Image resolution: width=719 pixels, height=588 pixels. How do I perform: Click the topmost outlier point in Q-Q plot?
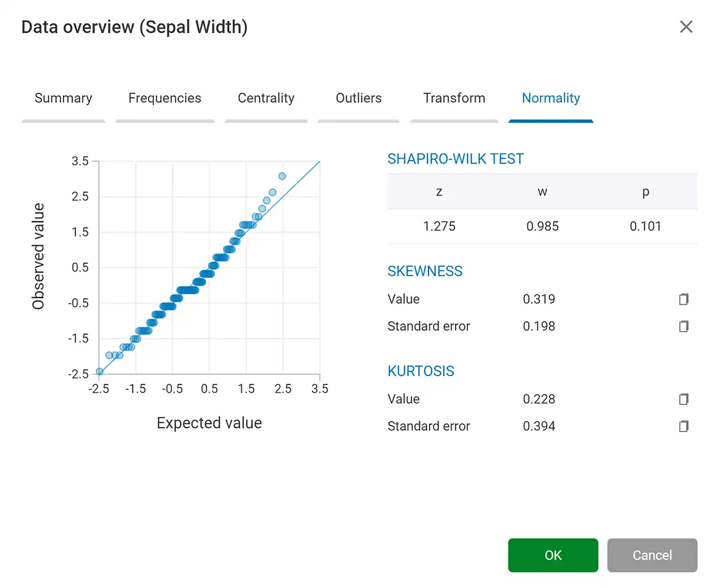click(x=282, y=176)
